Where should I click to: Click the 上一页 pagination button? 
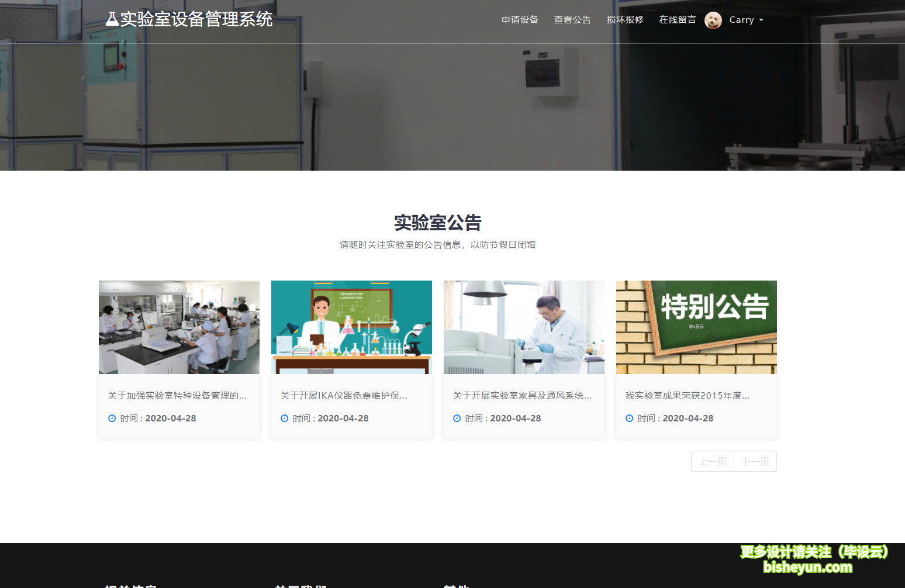pyautogui.click(x=712, y=461)
